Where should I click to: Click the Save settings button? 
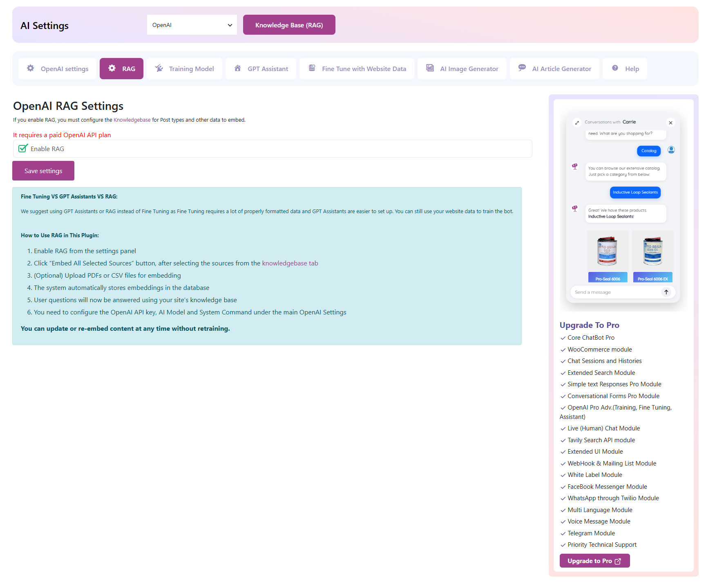point(43,171)
